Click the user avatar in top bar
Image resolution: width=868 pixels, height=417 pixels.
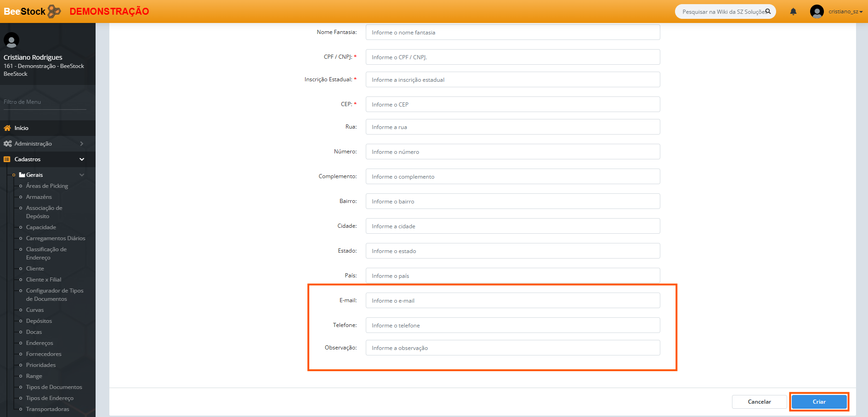click(x=817, y=11)
